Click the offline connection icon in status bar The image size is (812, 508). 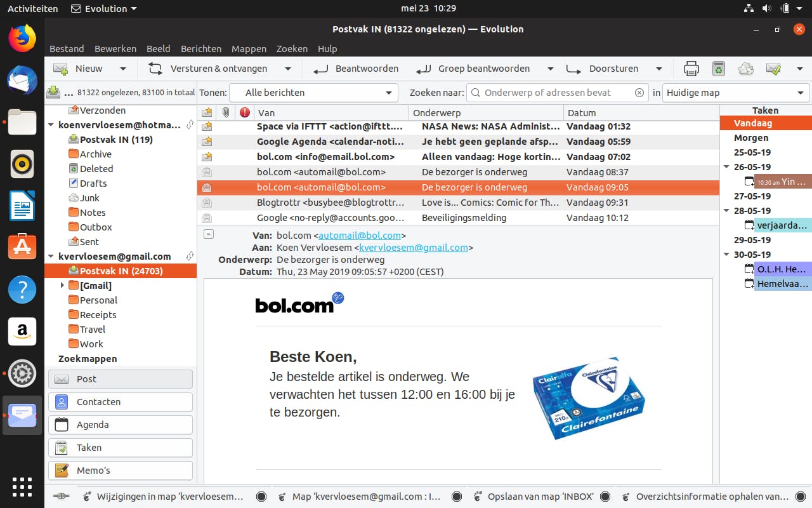point(61,497)
